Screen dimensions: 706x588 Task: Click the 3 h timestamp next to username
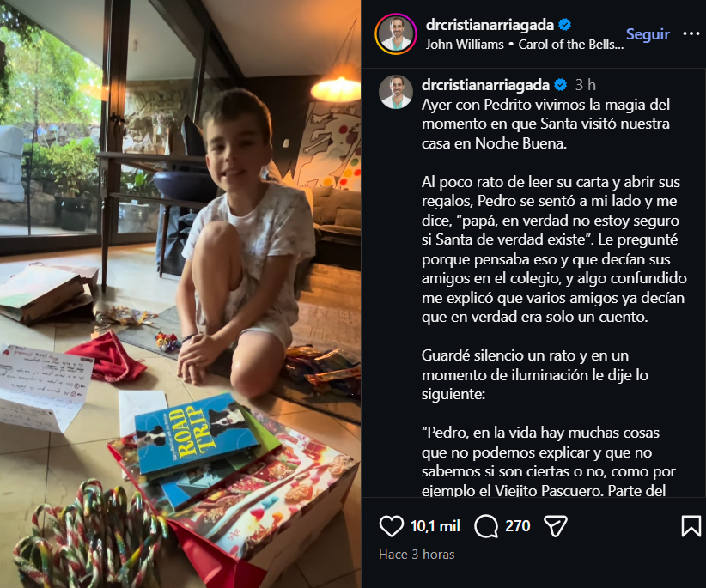(586, 85)
